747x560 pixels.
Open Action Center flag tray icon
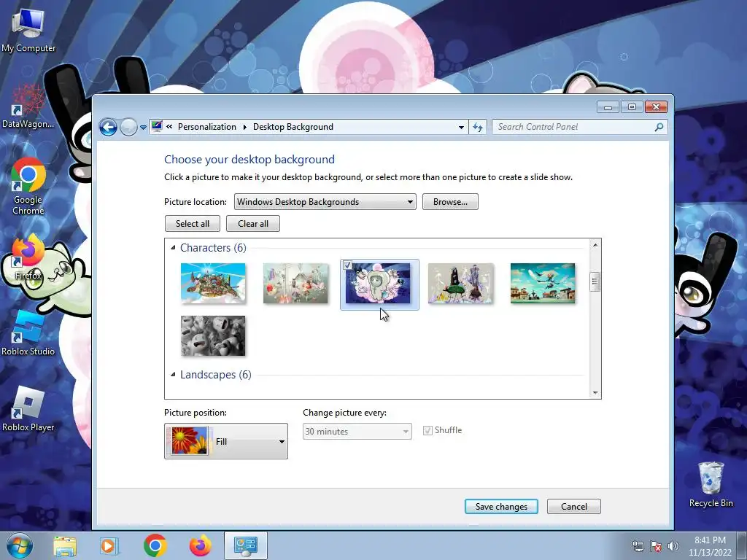click(x=656, y=546)
